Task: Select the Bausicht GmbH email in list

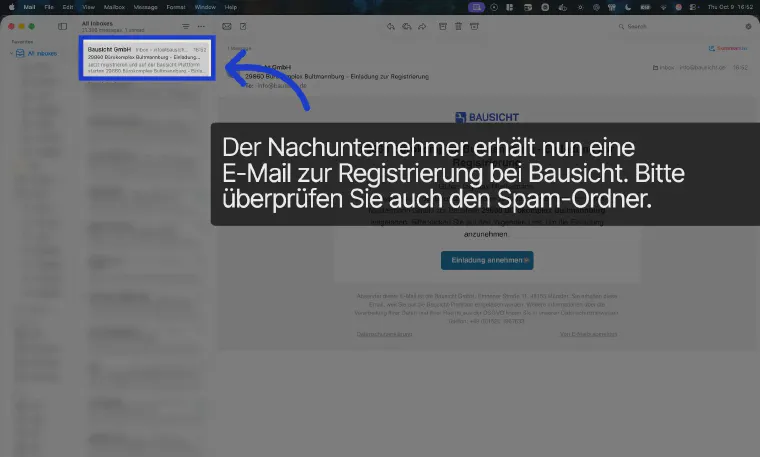Action: tap(147, 59)
